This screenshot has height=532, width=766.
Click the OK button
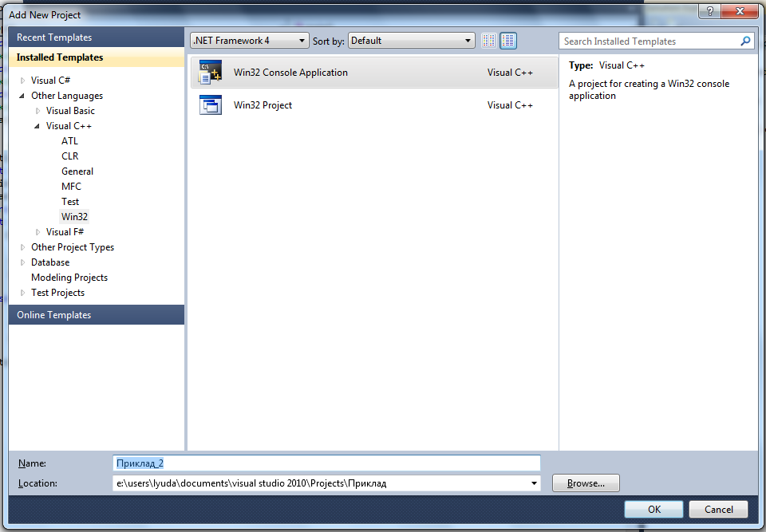click(653, 509)
